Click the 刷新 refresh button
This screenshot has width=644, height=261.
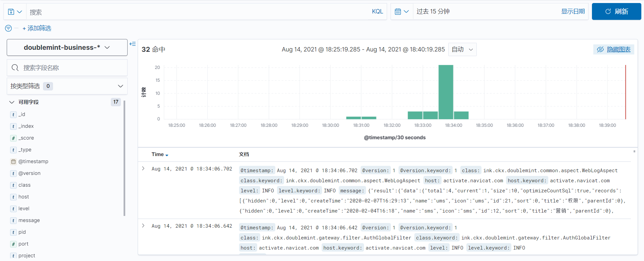tap(616, 11)
